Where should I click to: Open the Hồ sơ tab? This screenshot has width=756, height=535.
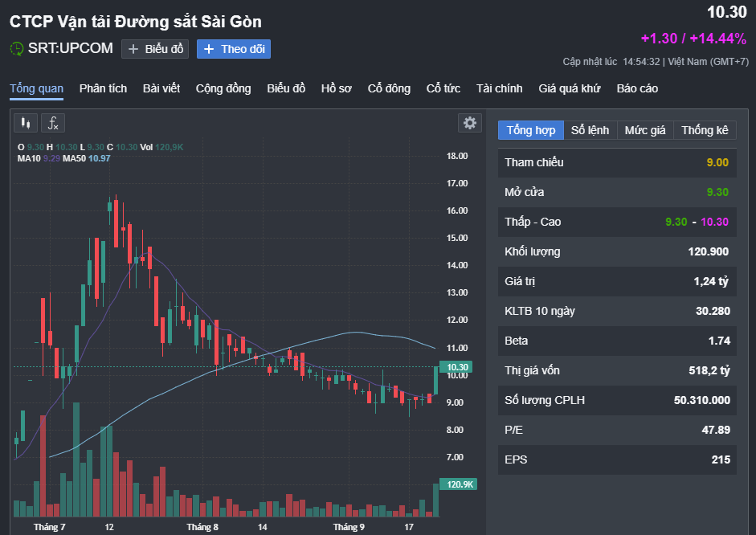(337, 88)
